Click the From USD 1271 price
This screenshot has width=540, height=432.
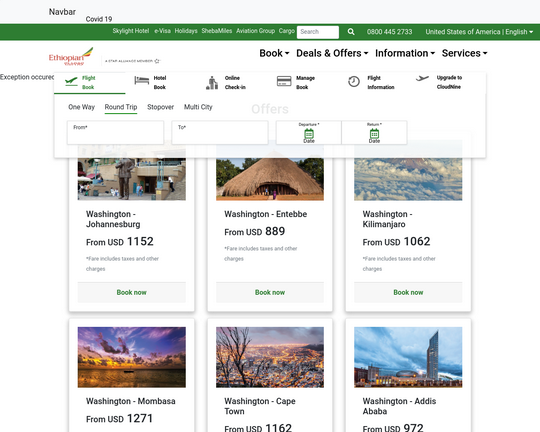click(120, 419)
